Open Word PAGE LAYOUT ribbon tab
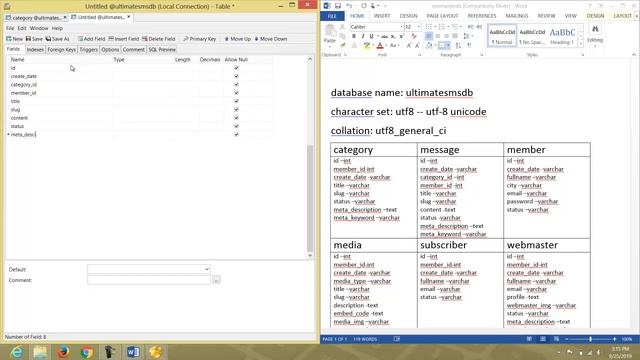The image size is (640, 360). [442, 16]
